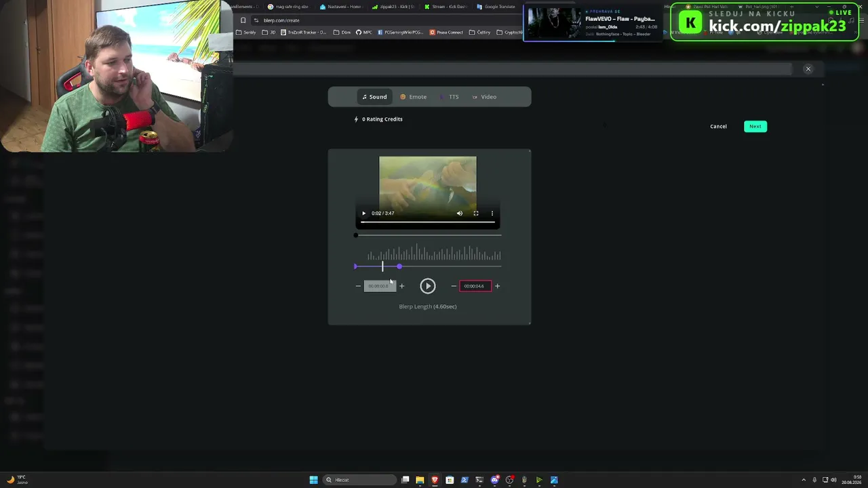Click the purple end handle on the trim range
This screenshot has height=488, width=868.
pos(399,266)
